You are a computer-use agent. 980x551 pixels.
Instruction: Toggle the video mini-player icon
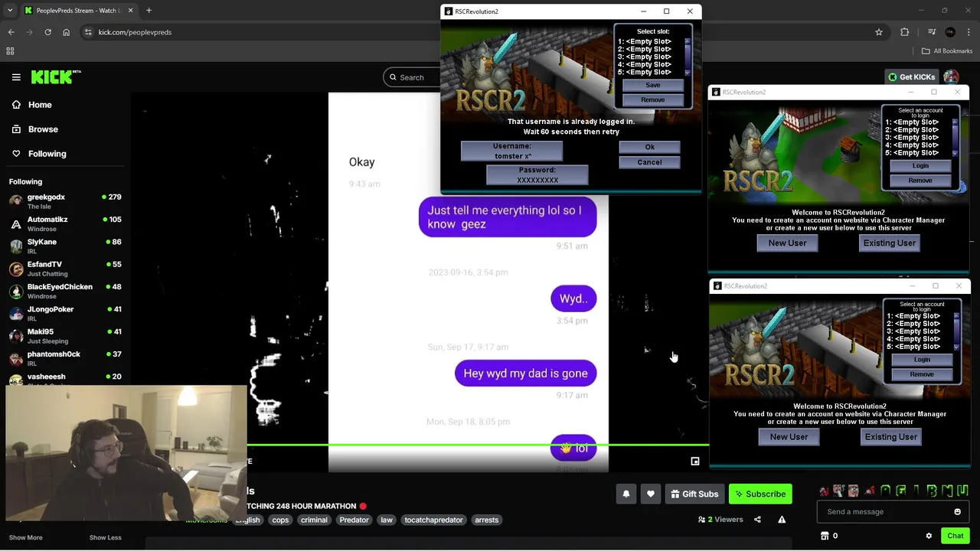[x=695, y=461]
